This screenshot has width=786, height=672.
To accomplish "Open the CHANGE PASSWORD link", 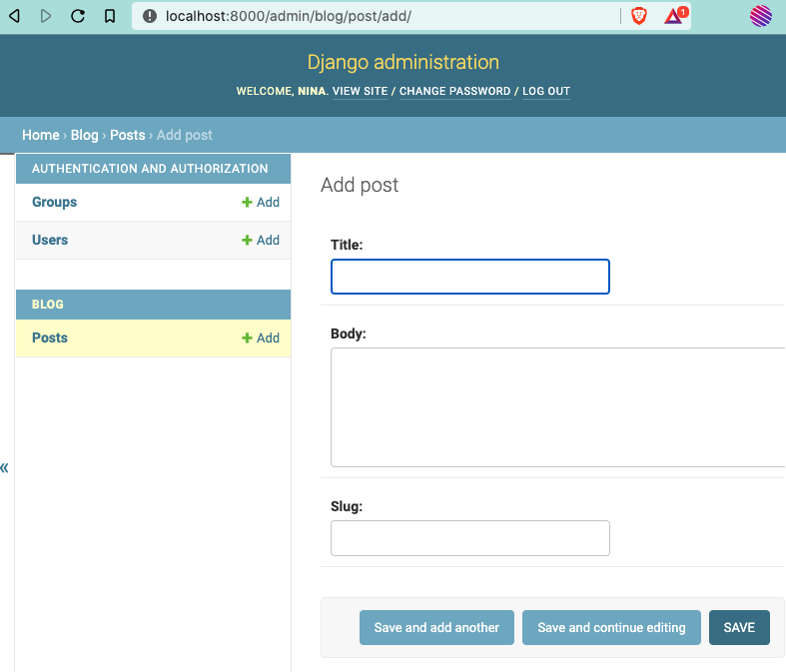I will (x=454, y=91).
